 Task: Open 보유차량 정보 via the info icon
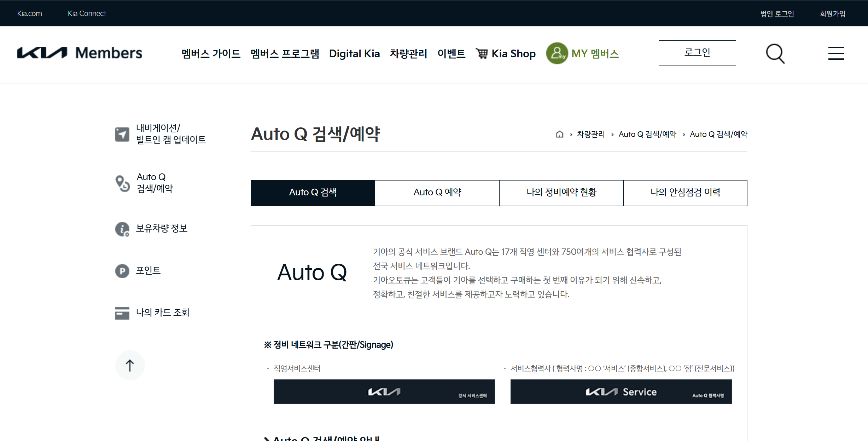(x=122, y=229)
